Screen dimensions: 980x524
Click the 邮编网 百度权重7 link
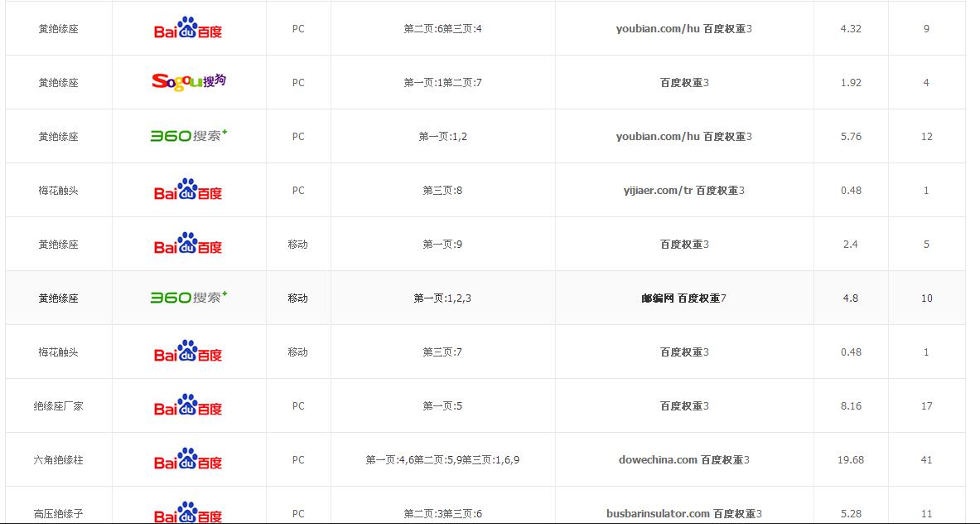(x=683, y=298)
